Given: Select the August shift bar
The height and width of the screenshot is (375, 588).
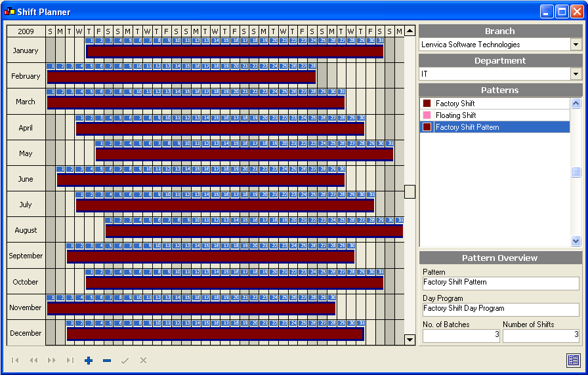Looking at the screenshot, I should tap(254, 231).
